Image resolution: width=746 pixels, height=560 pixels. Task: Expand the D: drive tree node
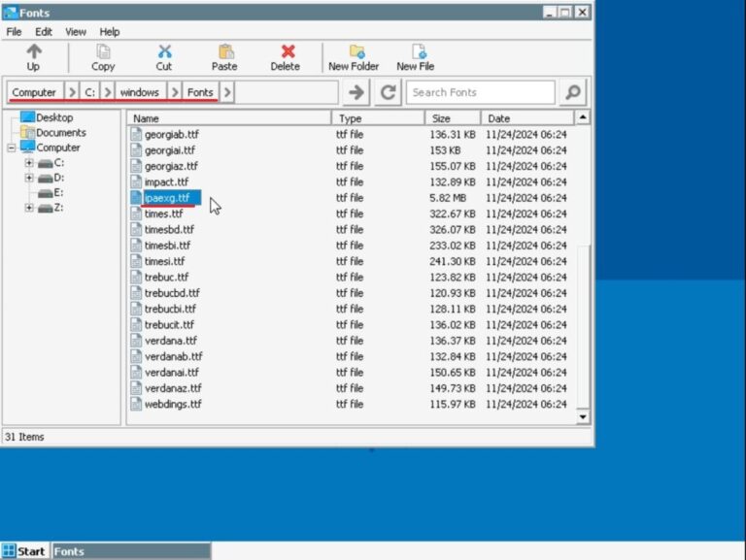(x=29, y=178)
